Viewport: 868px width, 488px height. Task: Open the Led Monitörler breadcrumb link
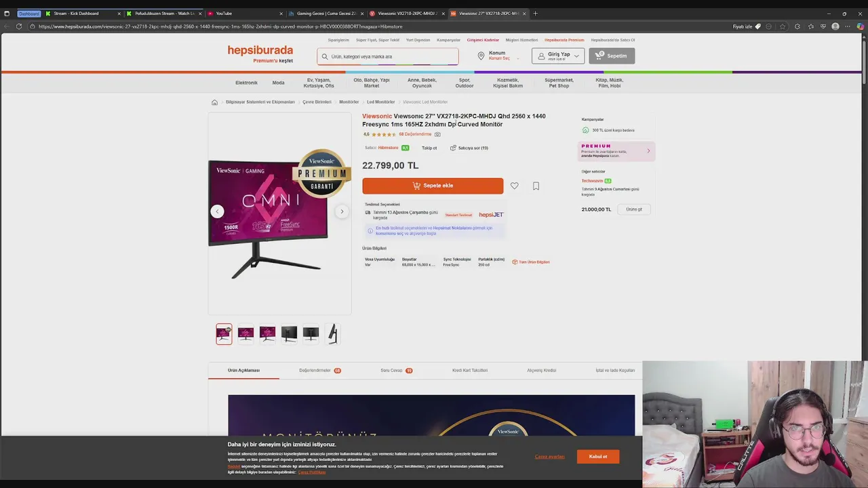tap(381, 102)
